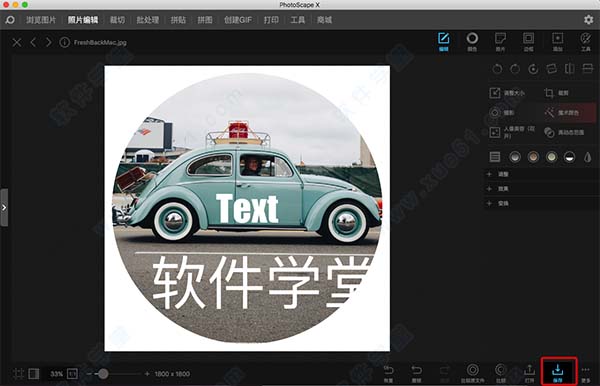Expand the collapsed left side panel arrow
The height and width of the screenshot is (386, 600).
point(4,207)
